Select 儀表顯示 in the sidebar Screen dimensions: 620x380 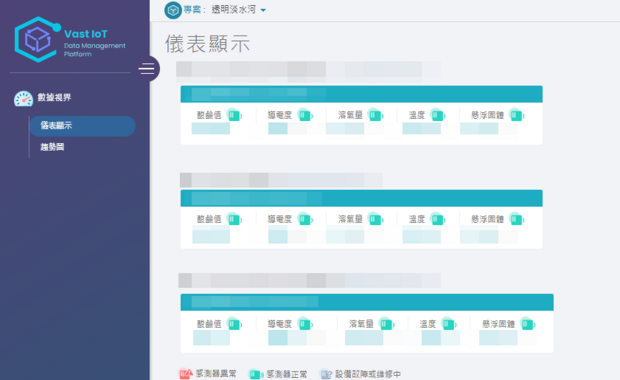tap(83, 126)
